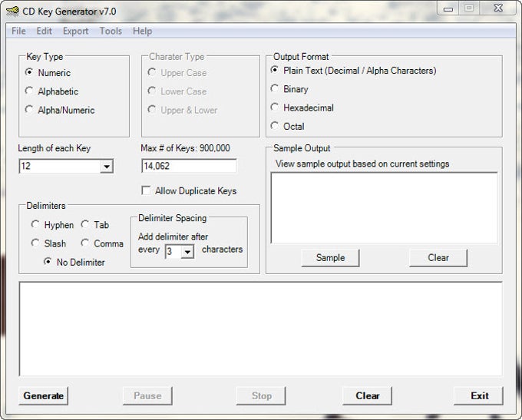Click the CD Key Generator title bar icon
Viewport: 522px width, 420px height.
(x=12, y=12)
